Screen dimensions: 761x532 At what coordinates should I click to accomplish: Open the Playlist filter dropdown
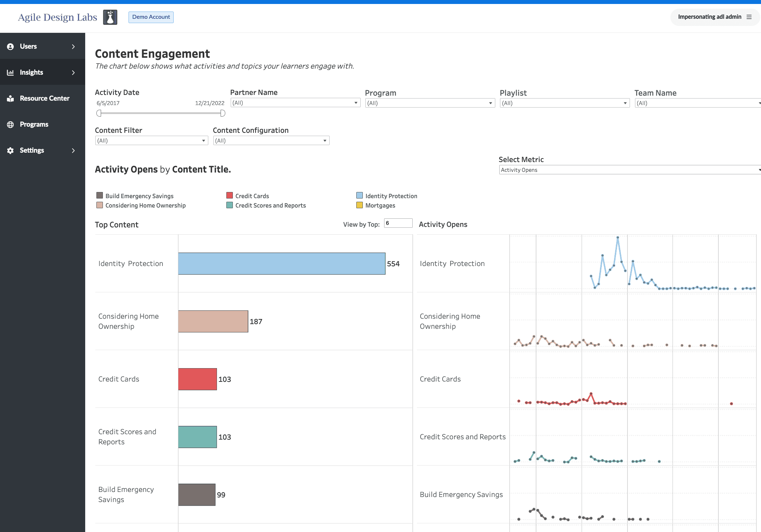(565, 103)
